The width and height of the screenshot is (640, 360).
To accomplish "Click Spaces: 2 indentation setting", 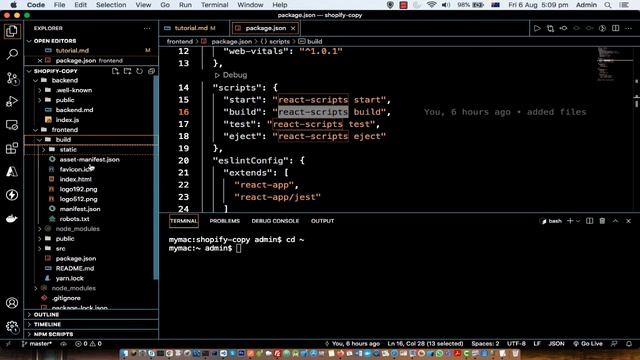I will pos(485,344).
